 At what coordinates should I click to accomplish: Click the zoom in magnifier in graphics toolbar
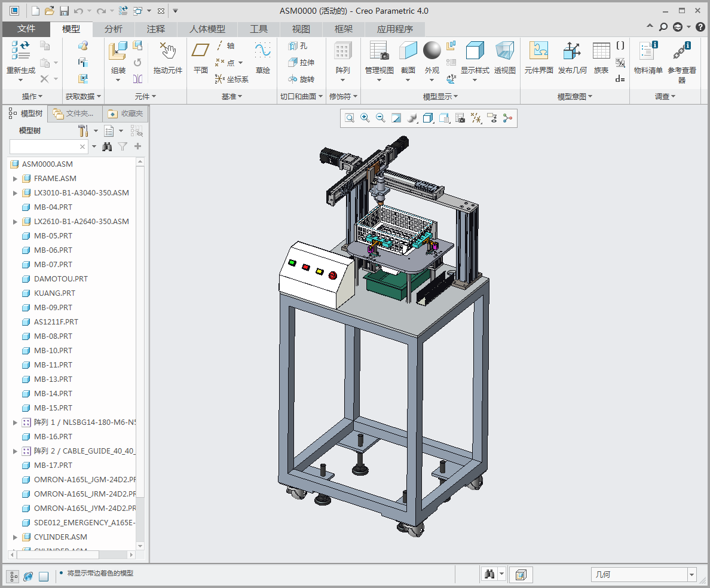[x=365, y=118]
